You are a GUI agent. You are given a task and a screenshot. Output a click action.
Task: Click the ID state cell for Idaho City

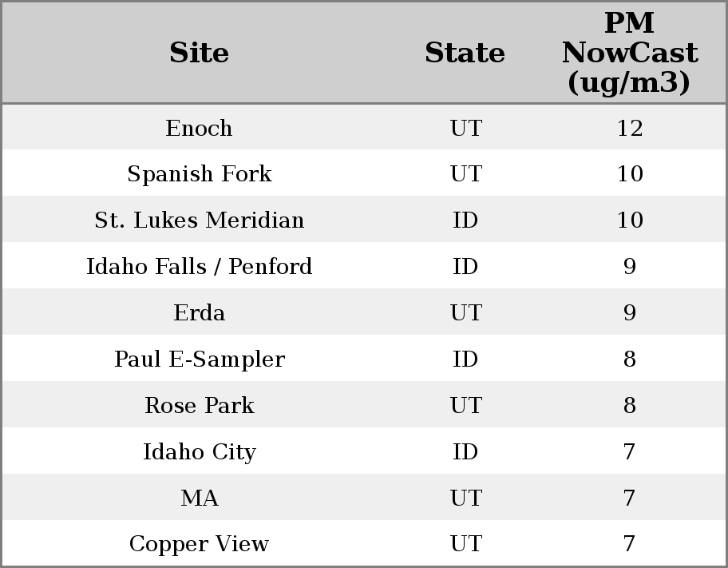(465, 451)
